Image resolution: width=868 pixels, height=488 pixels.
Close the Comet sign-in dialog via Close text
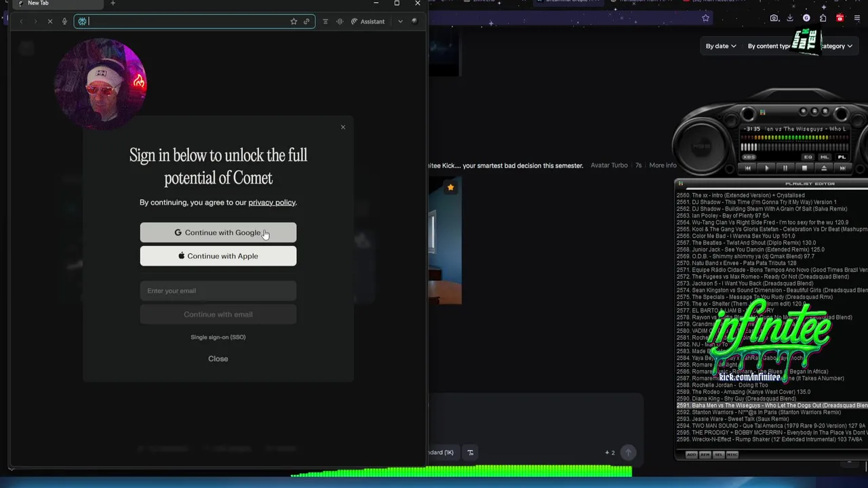(218, 359)
